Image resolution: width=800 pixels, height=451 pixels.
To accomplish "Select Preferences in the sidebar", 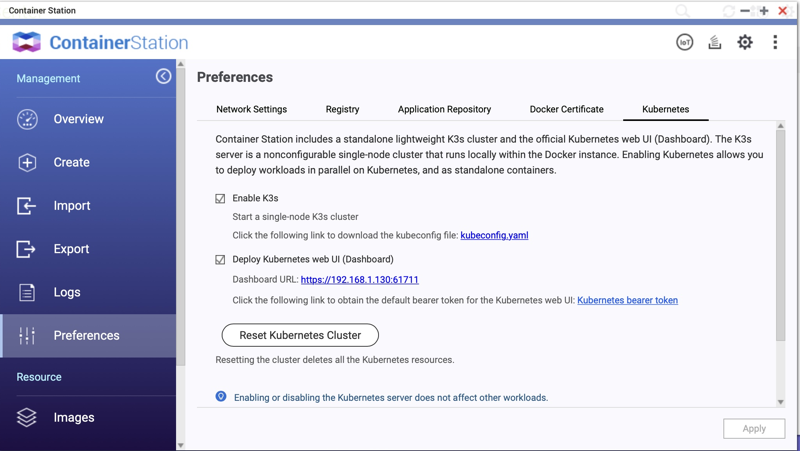I will click(88, 336).
